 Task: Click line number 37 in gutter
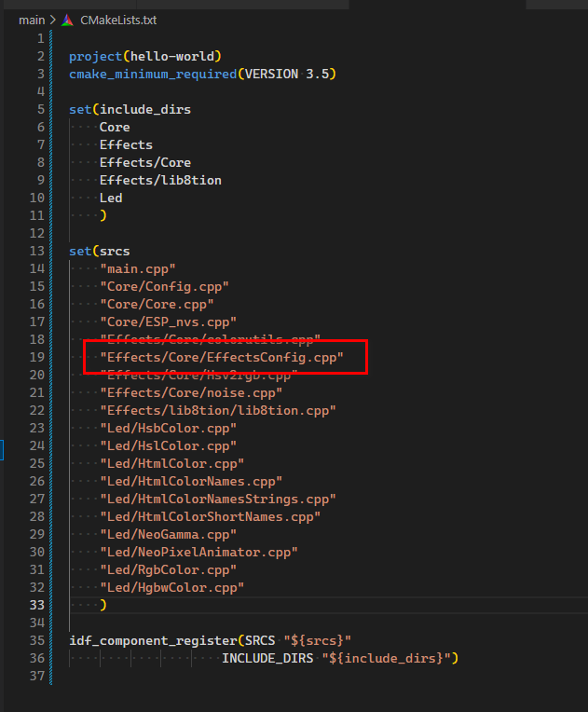(37, 677)
